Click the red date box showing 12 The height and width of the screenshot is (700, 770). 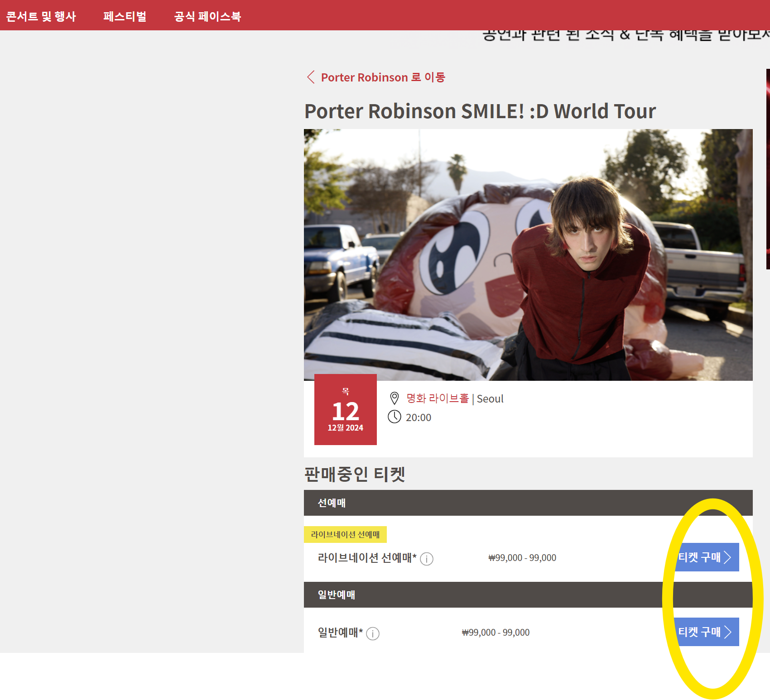coord(346,409)
